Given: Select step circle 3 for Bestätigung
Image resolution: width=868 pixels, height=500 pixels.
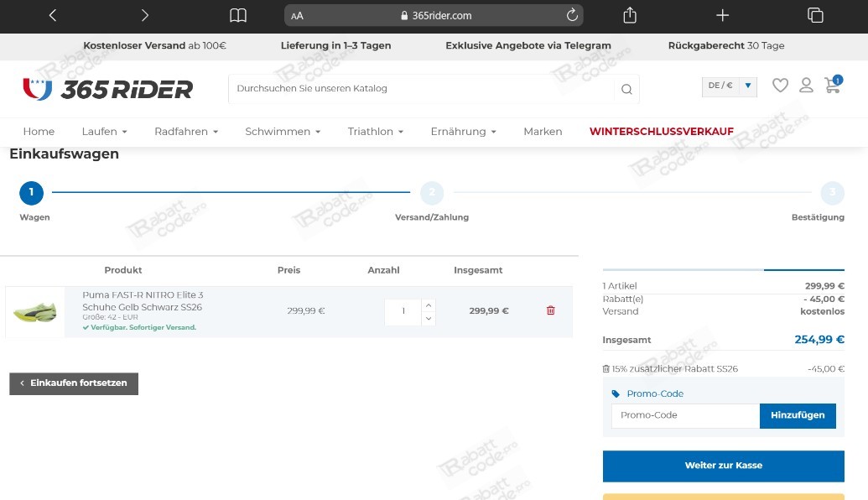Looking at the screenshot, I should (x=833, y=192).
